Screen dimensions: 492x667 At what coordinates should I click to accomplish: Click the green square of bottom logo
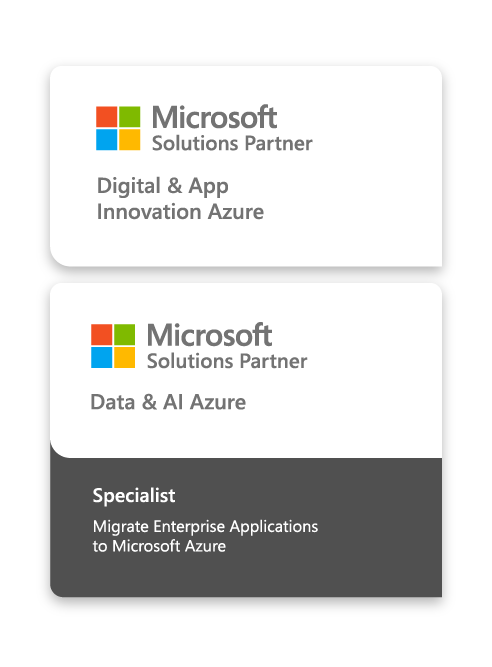pyautogui.click(x=125, y=334)
